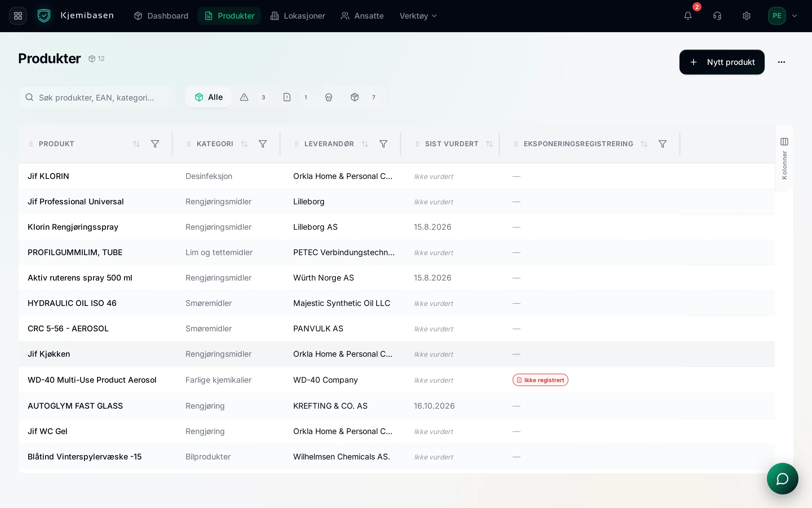Go to the Dashboard tab

161,16
